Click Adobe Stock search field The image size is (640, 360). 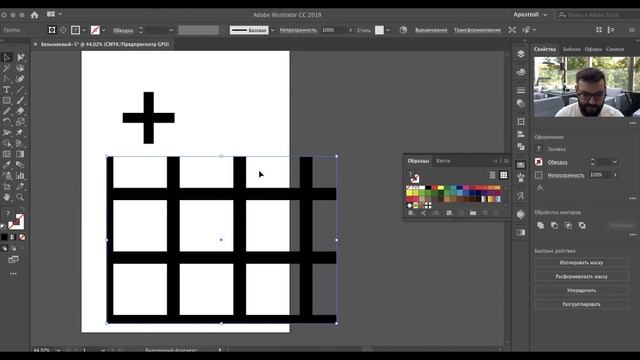click(598, 15)
